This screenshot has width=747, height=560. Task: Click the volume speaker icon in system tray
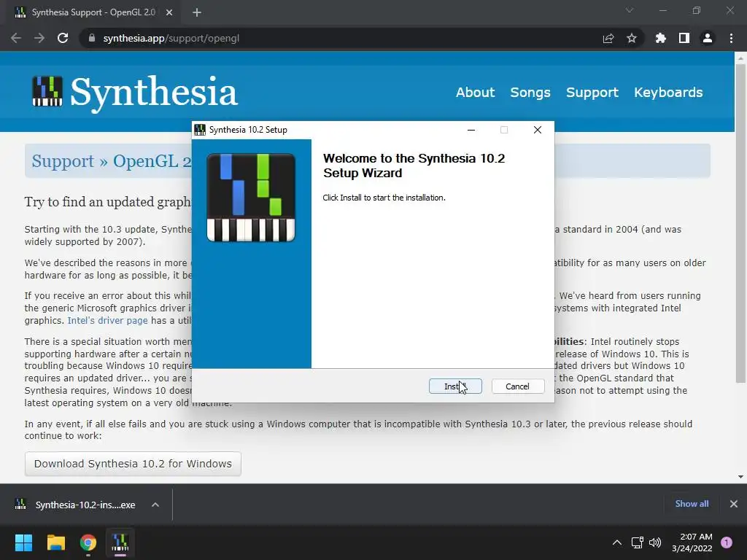[x=655, y=542]
